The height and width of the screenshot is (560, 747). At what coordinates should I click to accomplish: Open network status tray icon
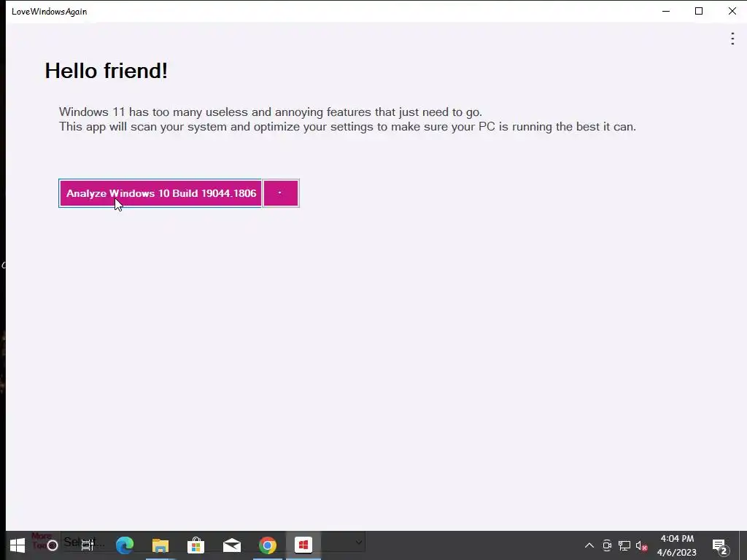click(624, 545)
